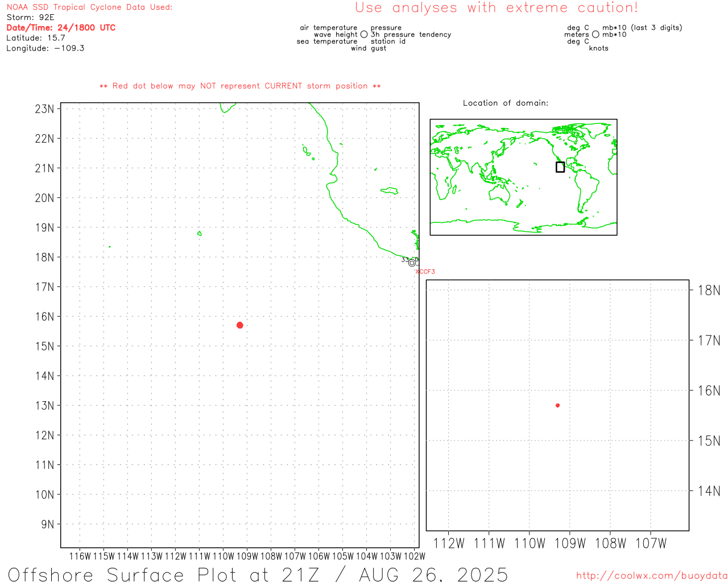The image size is (728, 582).
Task: Click the 107W label on inset map
Action: point(651,543)
